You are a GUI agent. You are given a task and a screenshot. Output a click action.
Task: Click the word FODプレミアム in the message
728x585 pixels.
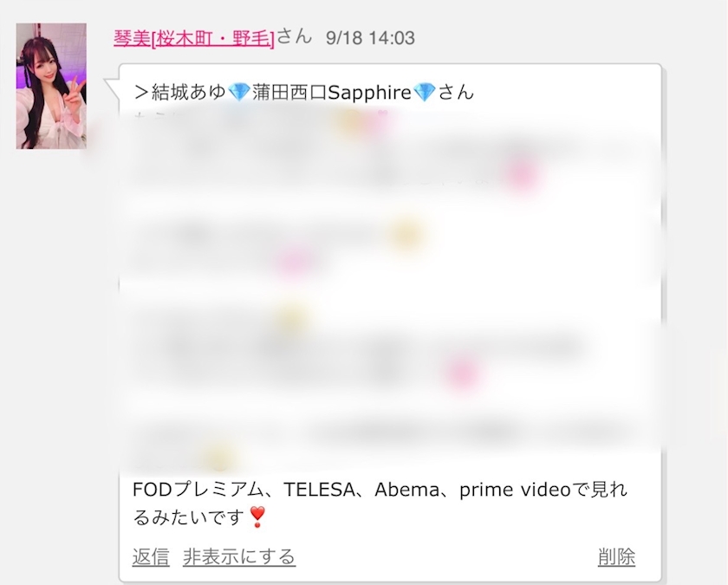(x=192, y=490)
